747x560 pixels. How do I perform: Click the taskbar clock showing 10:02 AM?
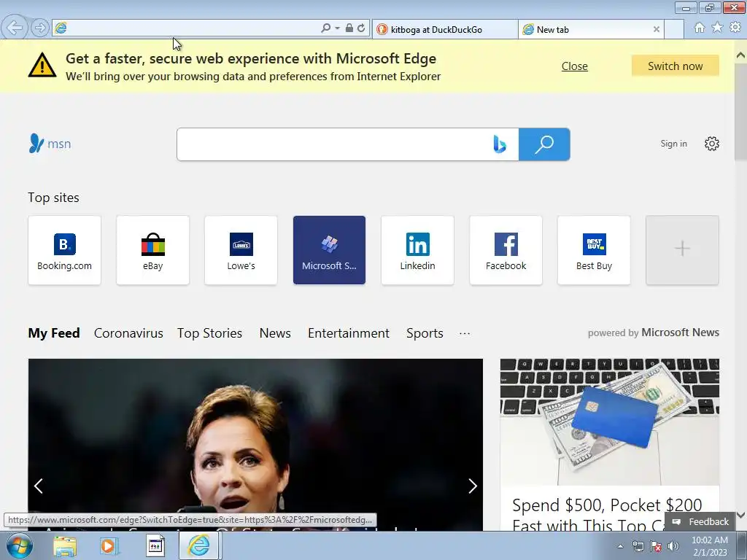(710, 546)
